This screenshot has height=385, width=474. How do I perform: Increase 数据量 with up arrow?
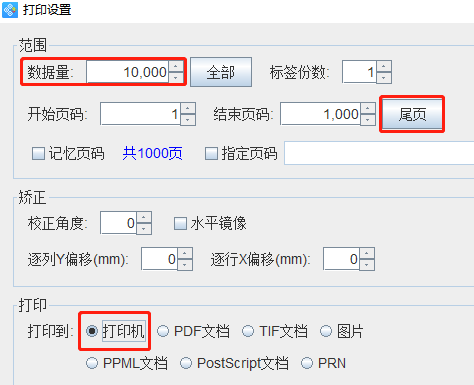[176, 66]
